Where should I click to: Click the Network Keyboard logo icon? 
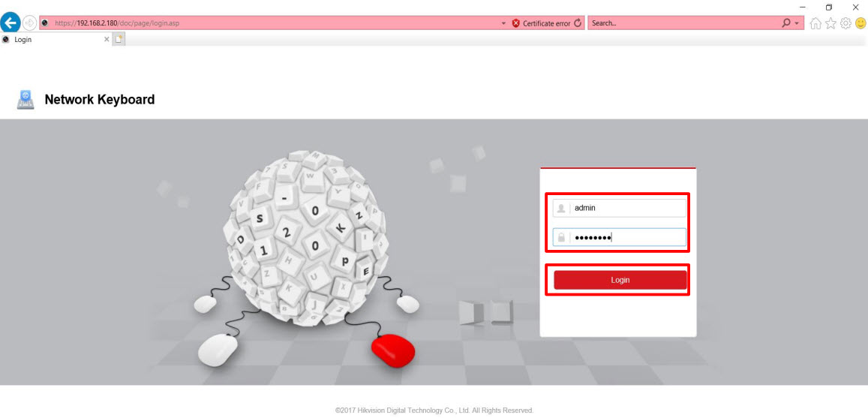(x=26, y=100)
